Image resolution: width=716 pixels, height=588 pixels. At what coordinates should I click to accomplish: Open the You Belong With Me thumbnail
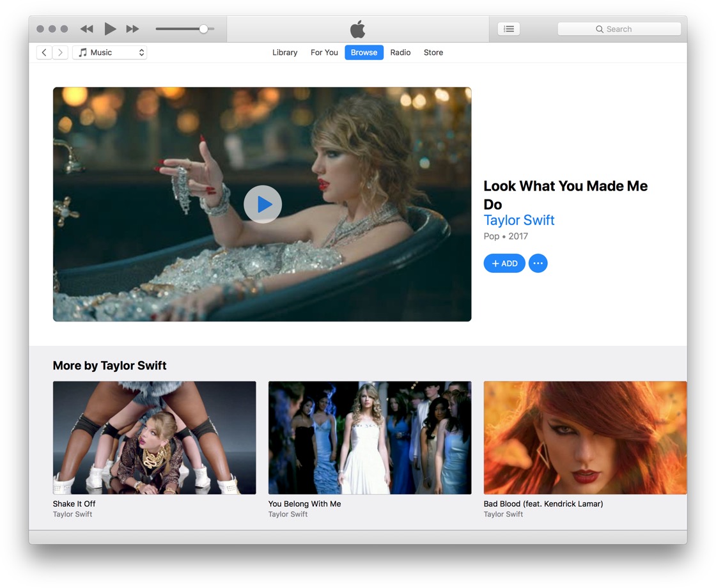(370, 438)
